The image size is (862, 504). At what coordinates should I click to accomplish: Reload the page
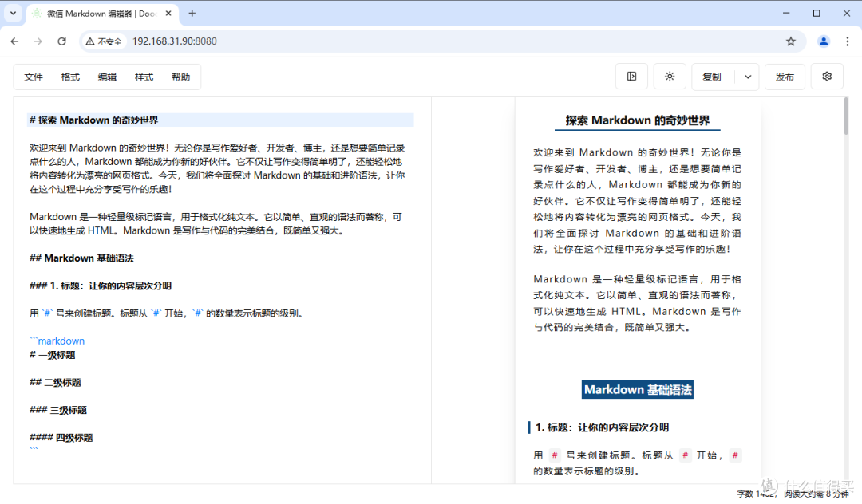click(x=61, y=41)
